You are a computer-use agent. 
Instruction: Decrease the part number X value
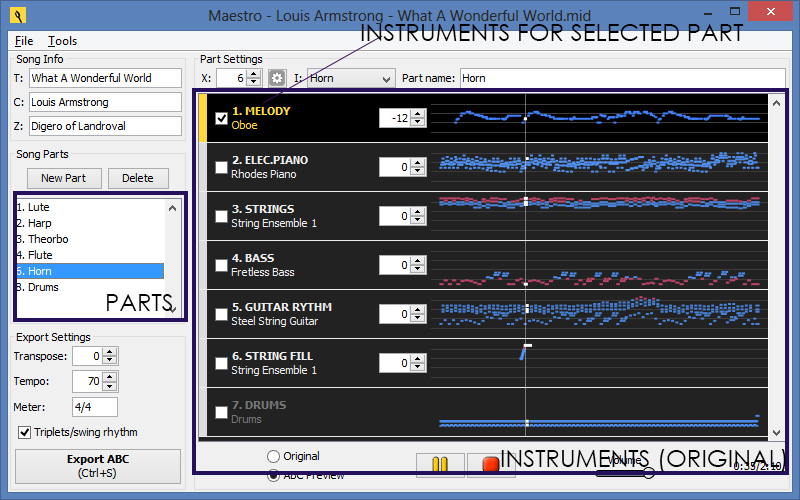point(254,82)
